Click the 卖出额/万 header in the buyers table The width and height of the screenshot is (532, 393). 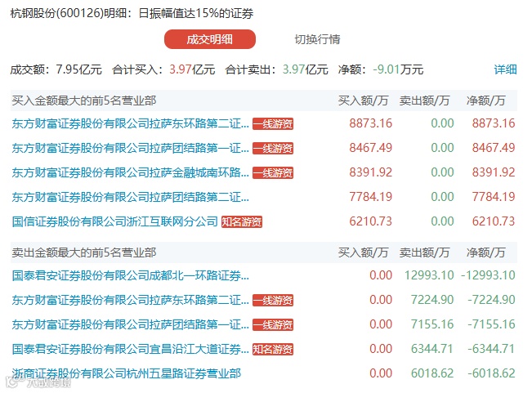pos(424,100)
